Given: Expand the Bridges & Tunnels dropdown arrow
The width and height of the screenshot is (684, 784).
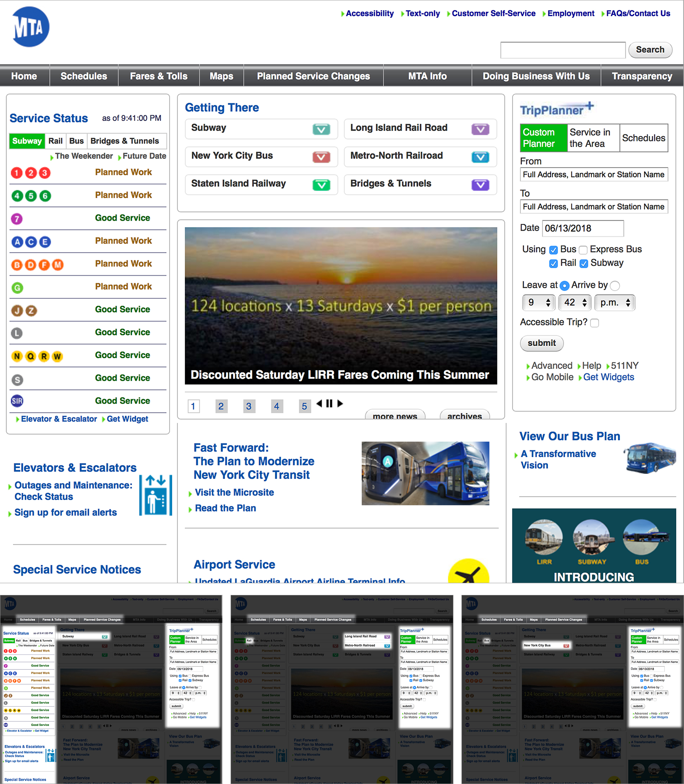Looking at the screenshot, I should [x=480, y=185].
